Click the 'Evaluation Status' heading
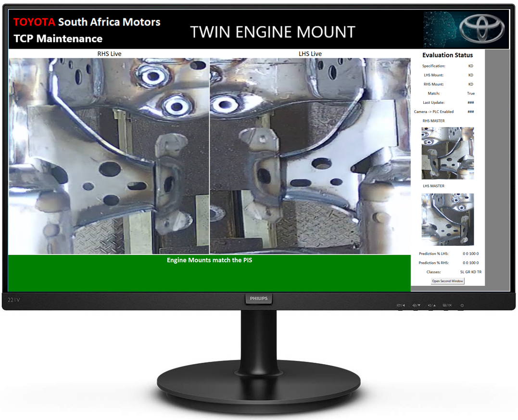Viewport: 518px width, 420px height. coord(447,55)
